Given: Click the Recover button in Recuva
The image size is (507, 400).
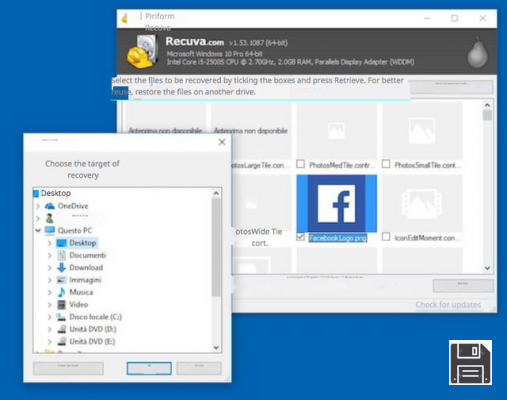Looking at the screenshot, I should [x=463, y=286].
